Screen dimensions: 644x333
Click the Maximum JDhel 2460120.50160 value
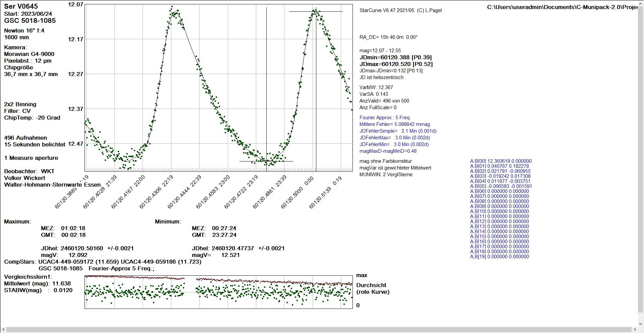[87, 248]
